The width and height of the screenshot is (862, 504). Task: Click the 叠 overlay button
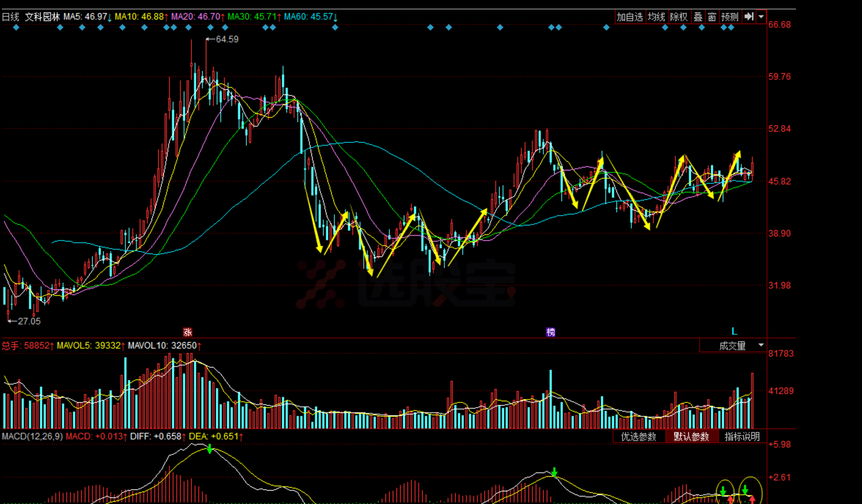698,17
